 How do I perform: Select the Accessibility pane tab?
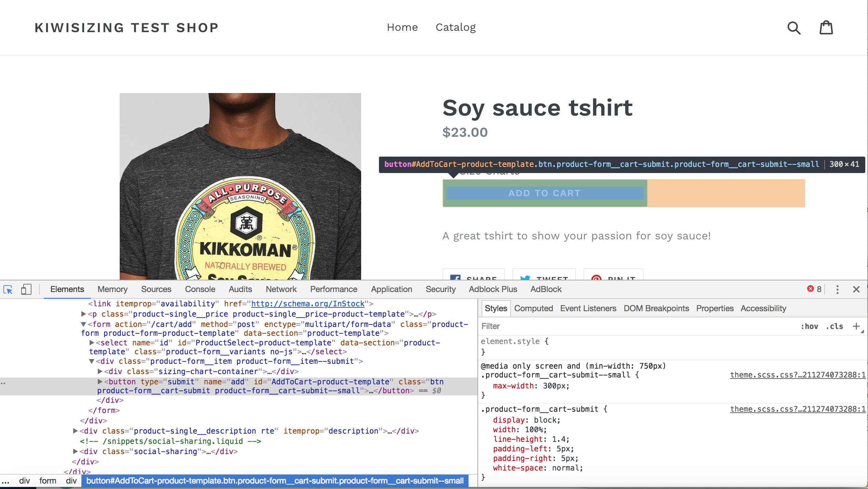tap(763, 308)
